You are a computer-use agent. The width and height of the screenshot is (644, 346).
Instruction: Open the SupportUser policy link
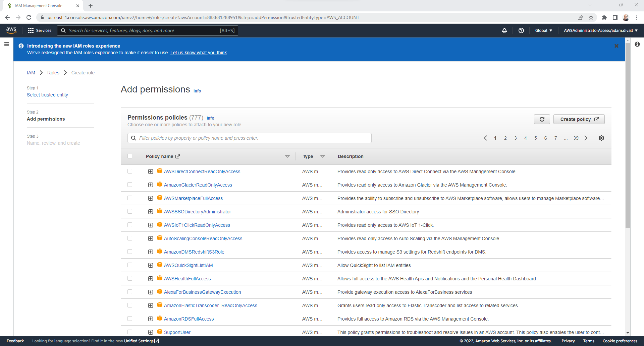point(177,332)
